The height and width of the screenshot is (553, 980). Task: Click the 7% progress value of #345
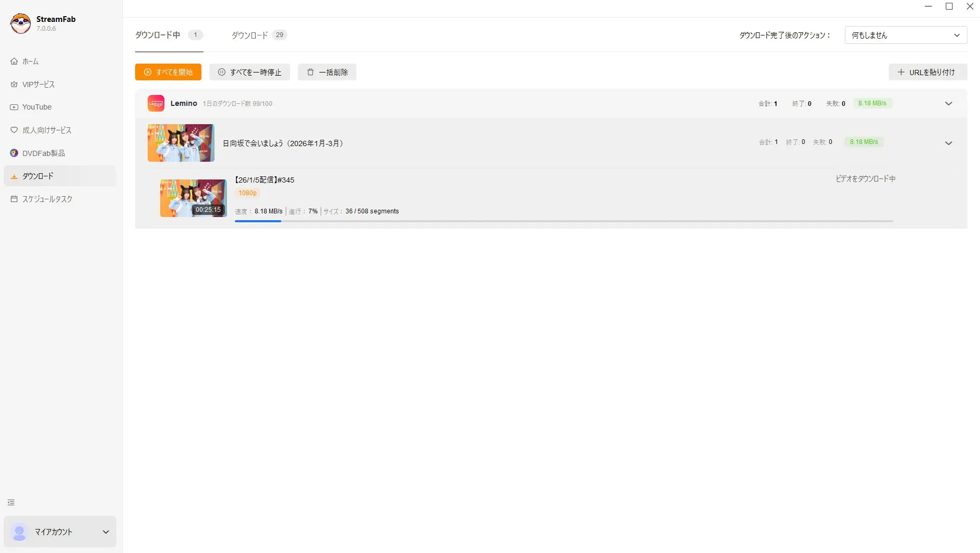pos(313,211)
